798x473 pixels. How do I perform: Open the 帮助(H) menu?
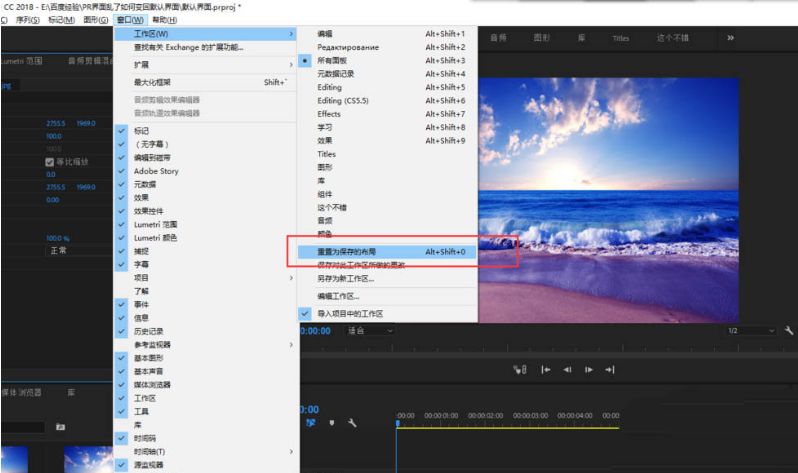[165, 20]
